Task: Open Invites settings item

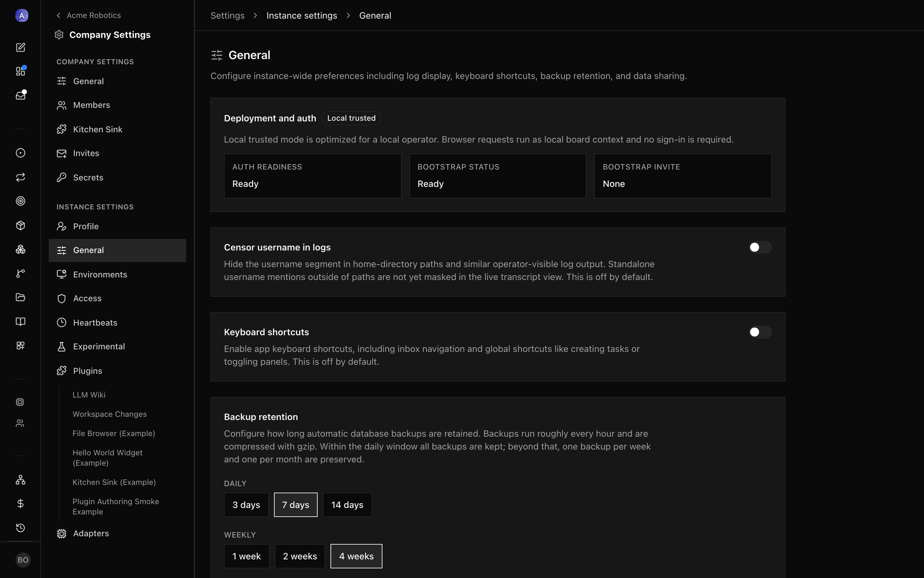Action: coord(117,153)
